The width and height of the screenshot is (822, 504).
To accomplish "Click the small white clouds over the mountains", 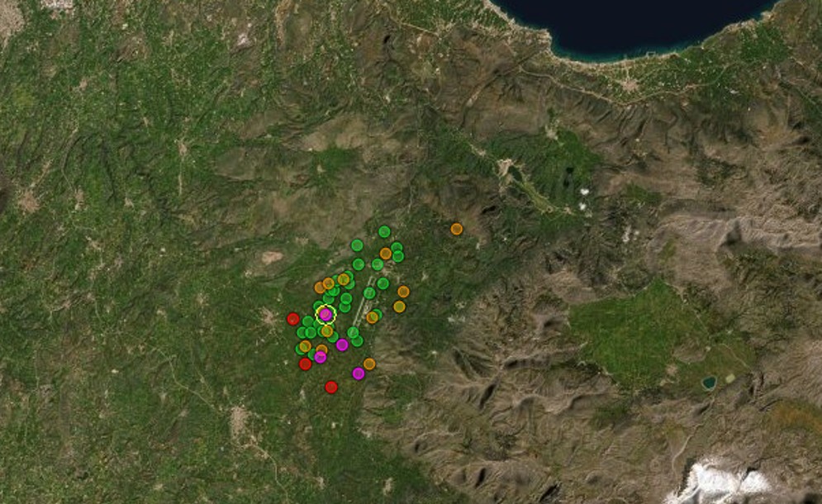I will tap(585, 197).
